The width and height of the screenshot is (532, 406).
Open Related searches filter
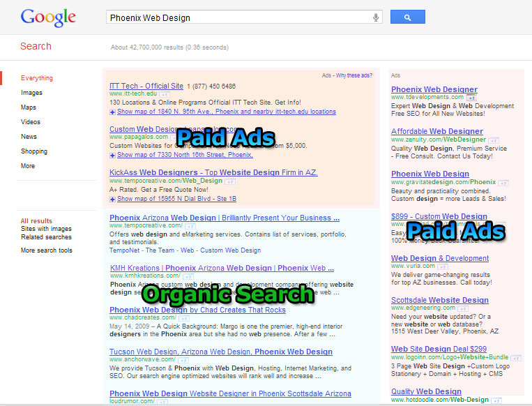click(46, 237)
